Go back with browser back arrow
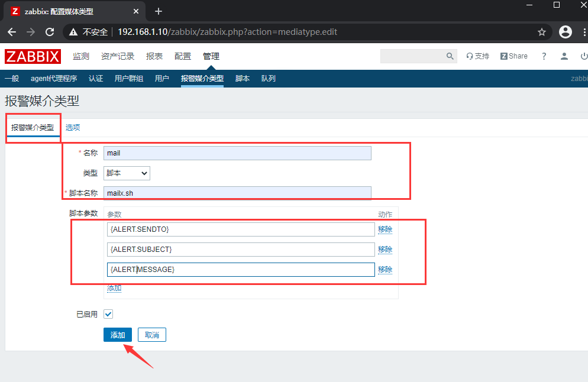588x382 pixels. (x=12, y=33)
